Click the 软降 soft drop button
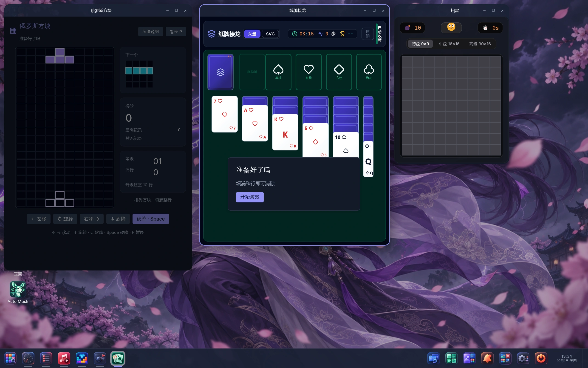Viewport: 588px width, 368px height. point(118,219)
